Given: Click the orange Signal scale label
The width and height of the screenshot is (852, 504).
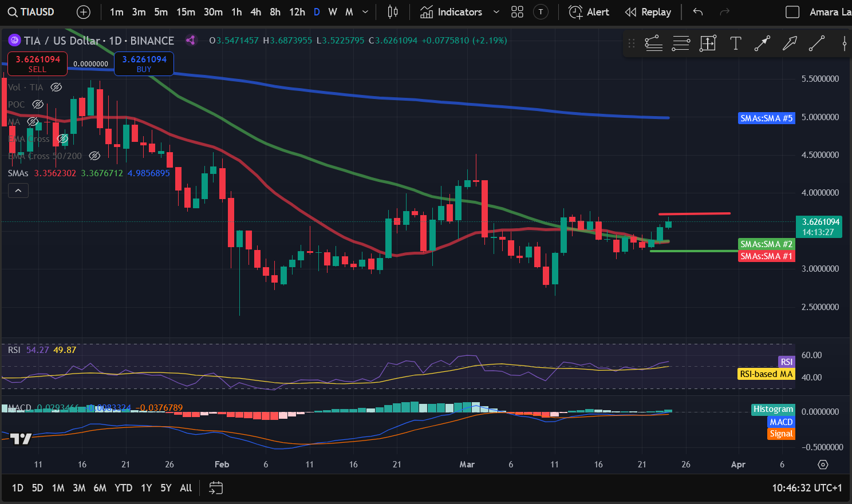Looking at the screenshot, I should 781,434.
